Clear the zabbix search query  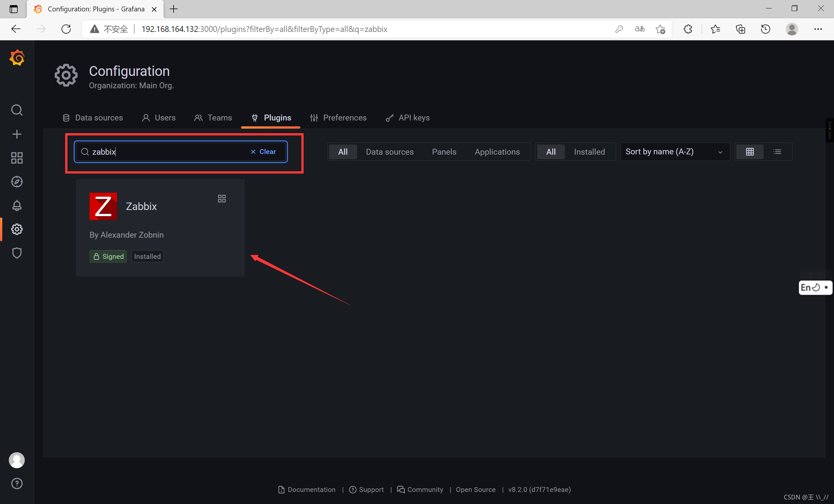(263, 152)
